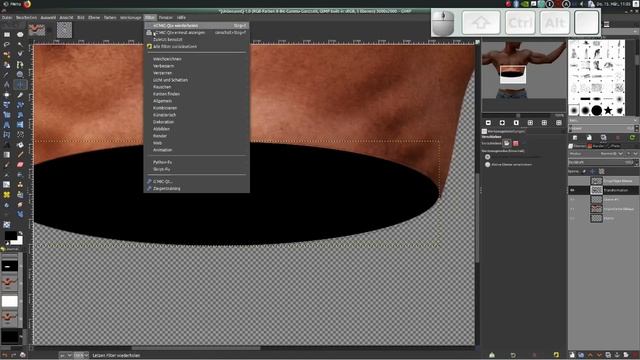Switch to the Pfade tab
This screenshot has height=360, width=640.
[x=614, y=146]
